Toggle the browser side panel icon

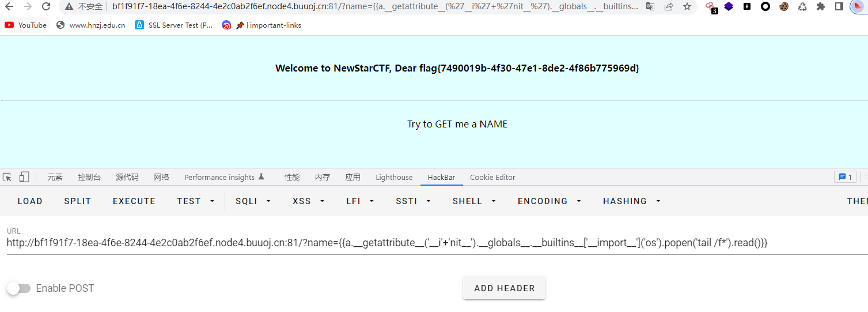tap(839, 7)
